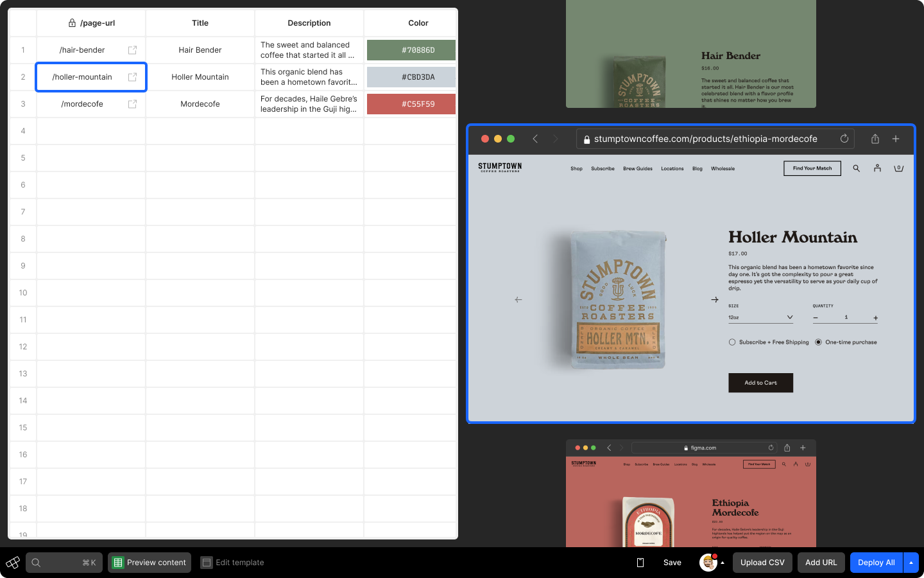Screen dimensions: 924x578
Task: Switch to Edit template tab
Action: point(232,563)
